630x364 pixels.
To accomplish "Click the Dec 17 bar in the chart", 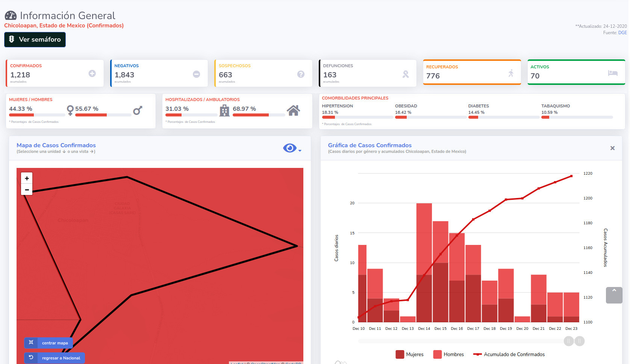I will pyautogui.click(x=473, y=284).
